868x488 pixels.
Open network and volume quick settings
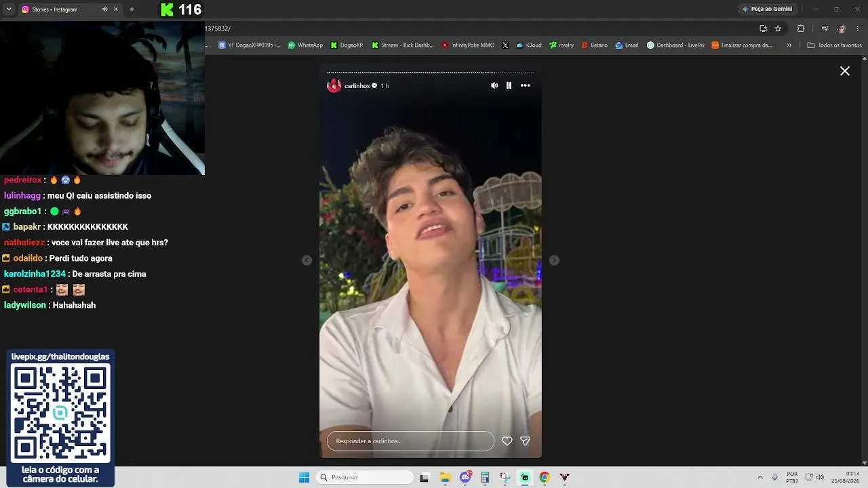pos(814,477)
